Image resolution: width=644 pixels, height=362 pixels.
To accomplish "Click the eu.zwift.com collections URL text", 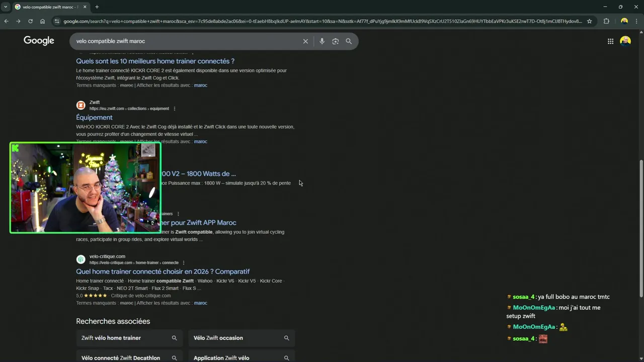I will click(x=129, y=109).
